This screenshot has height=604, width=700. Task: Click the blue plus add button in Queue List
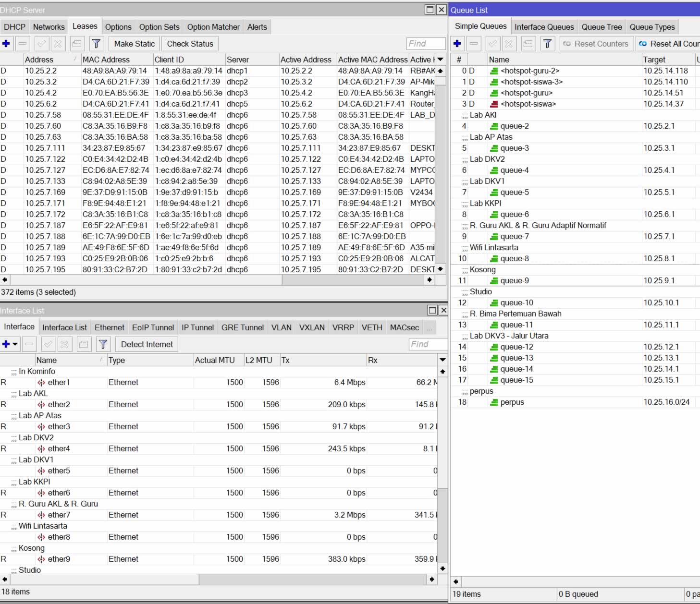pyautogui.click(x=457, y=44)
